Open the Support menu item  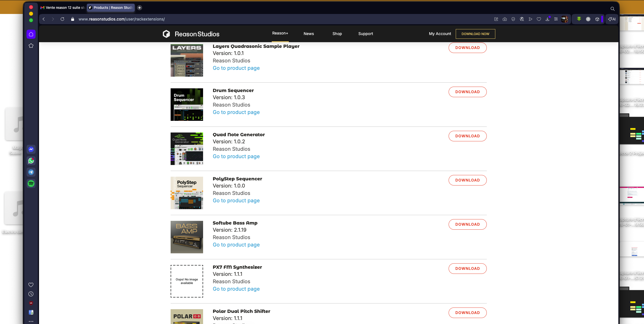[x=366, y=34]
